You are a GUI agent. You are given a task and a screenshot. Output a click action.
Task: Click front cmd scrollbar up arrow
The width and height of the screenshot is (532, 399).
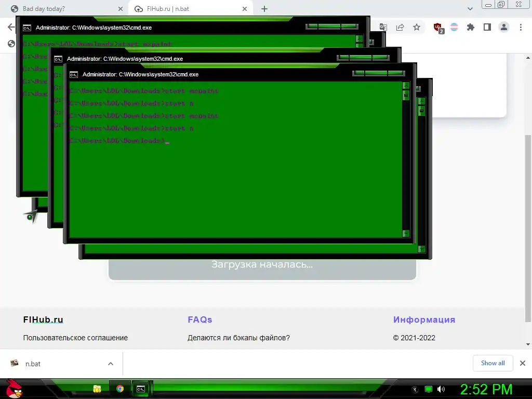point(406,86)
